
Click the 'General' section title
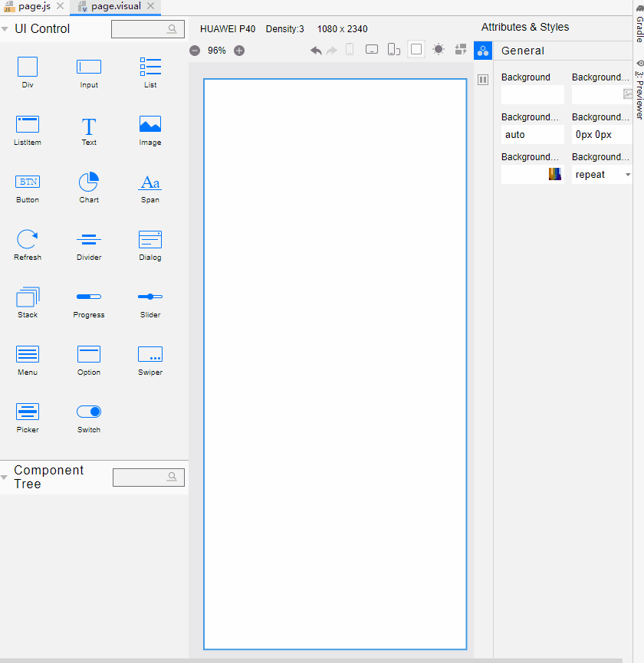pos(523,51)
